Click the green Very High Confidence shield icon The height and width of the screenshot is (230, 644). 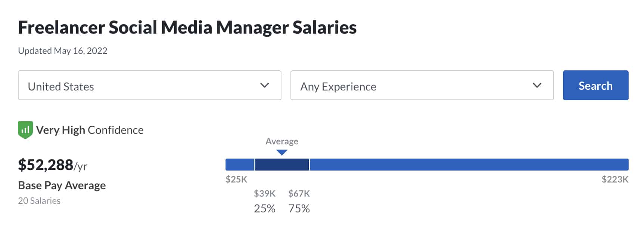tap(25, 130)
